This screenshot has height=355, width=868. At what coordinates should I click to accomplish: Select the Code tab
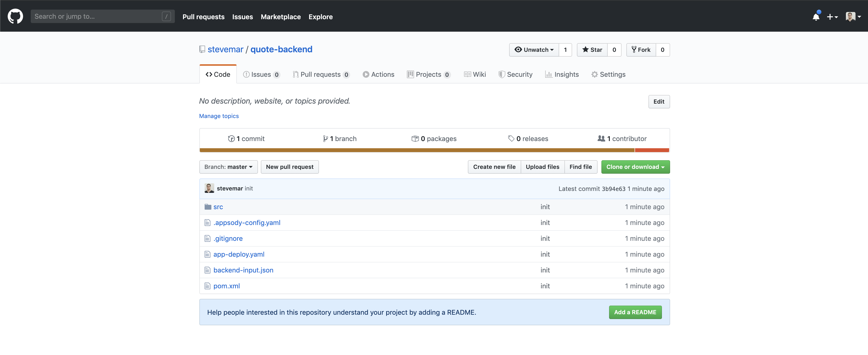(218, 74)
